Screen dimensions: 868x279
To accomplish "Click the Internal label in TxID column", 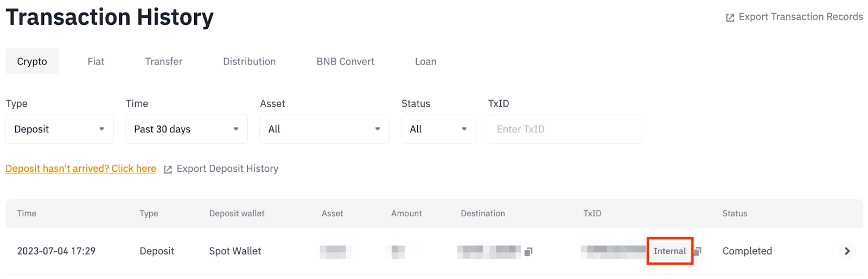I will 669,251.
